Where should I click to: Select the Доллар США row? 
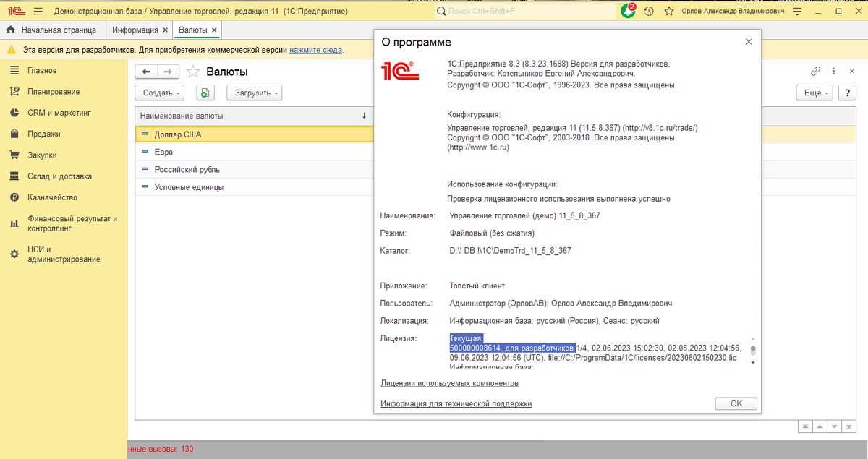tap(253, 134)
